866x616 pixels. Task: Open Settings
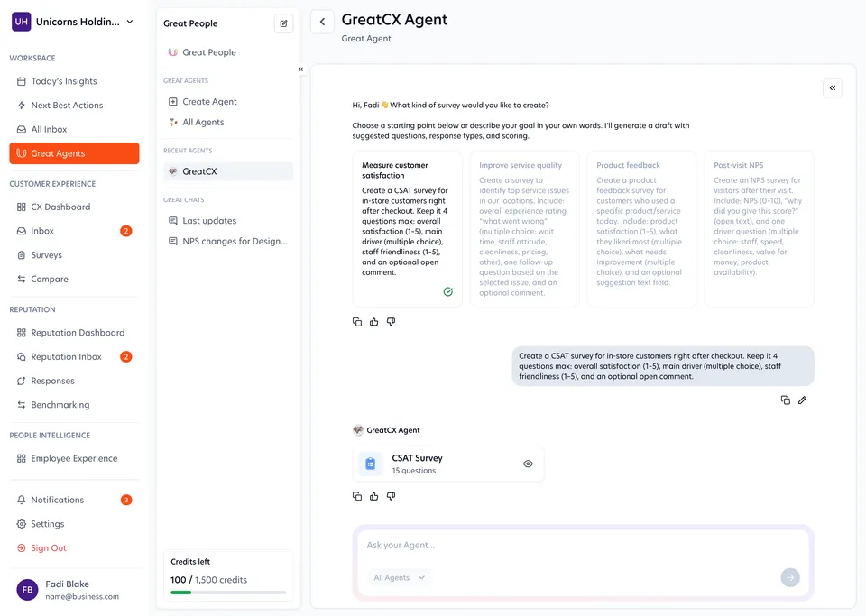74,524
